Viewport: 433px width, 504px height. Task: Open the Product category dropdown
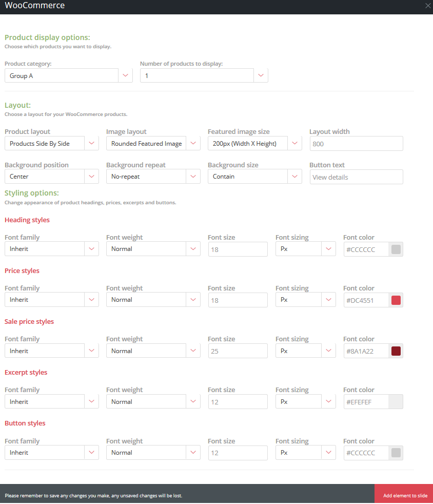[68, 76]
